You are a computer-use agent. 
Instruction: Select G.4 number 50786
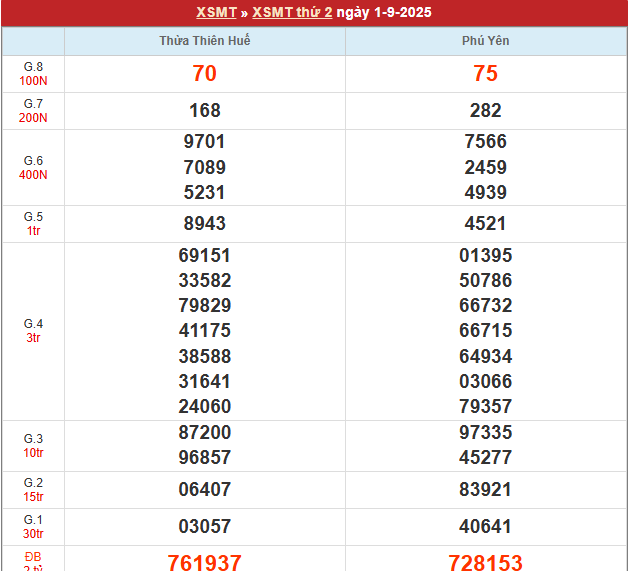[485, 280]
